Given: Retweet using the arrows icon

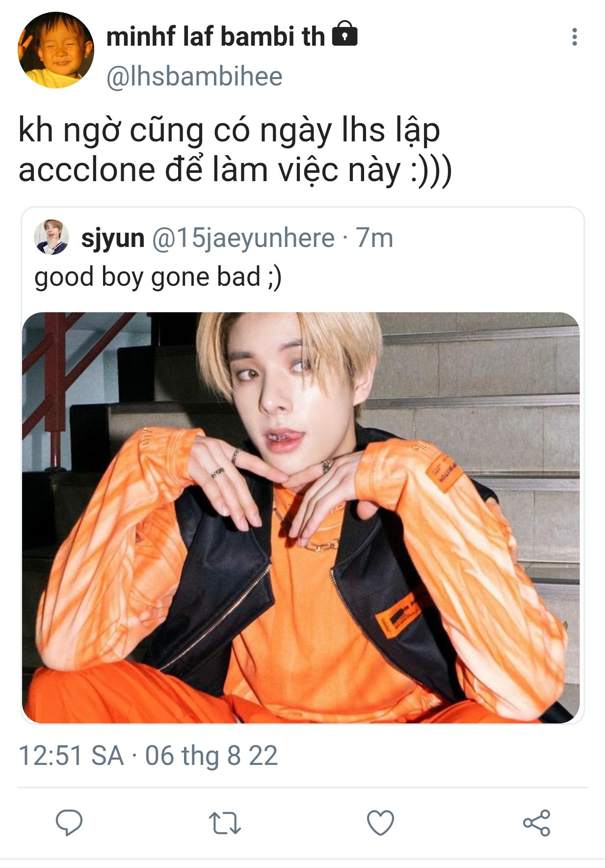Looking at the screenshot, I should tap(225, 823).
